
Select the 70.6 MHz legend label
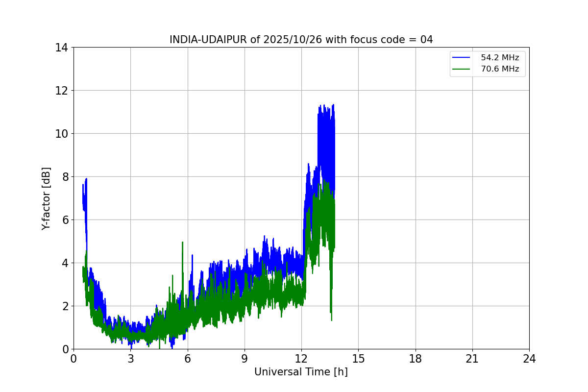[x=500, y=69]
